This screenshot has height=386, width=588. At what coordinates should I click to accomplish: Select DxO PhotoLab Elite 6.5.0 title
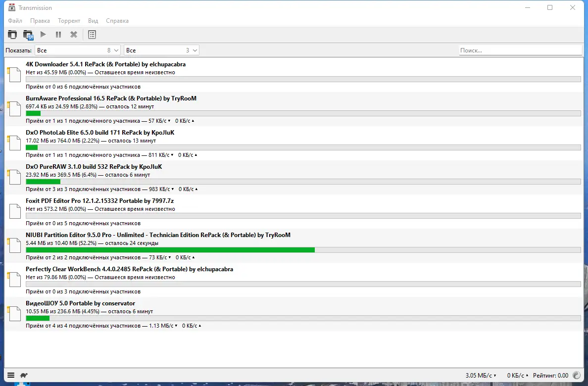coord(100,133)
